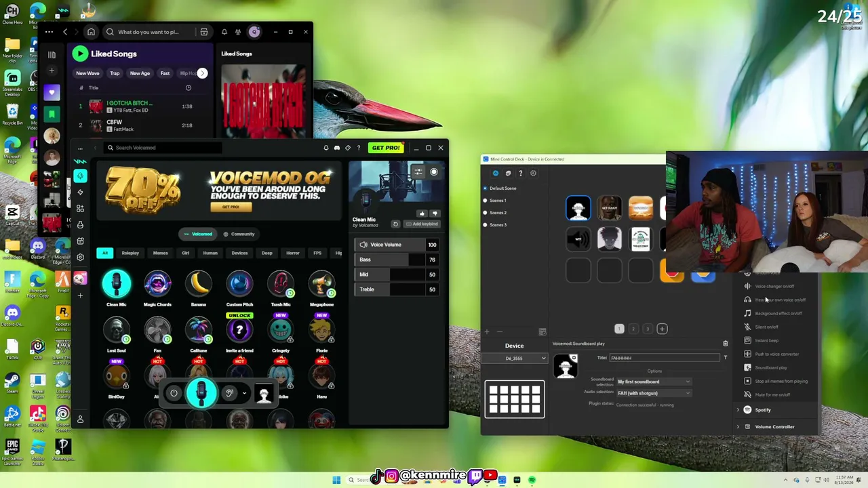
Task: Select the Devices category tab
Action: (239, 253)
